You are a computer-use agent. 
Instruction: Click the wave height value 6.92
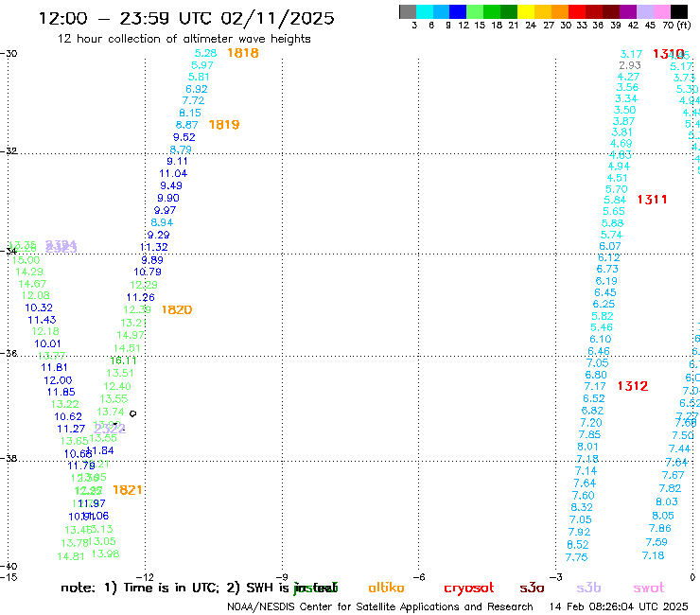[197, 89]
